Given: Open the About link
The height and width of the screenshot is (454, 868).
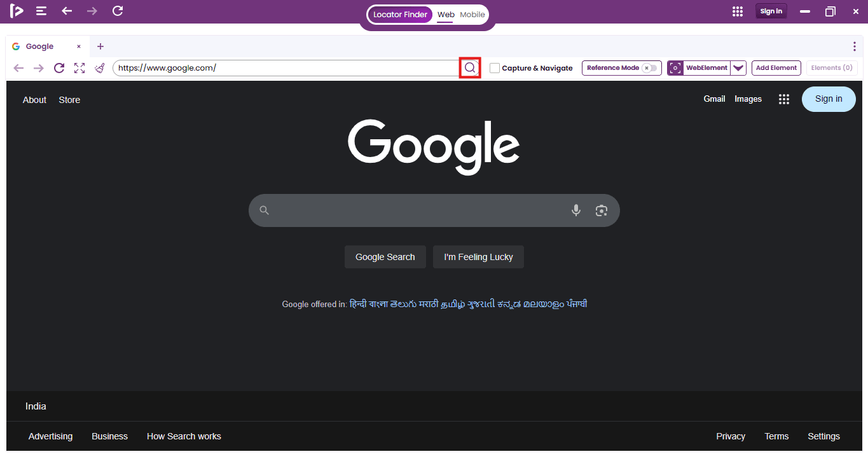Looking at the screenshot, I should [x=34, y=100].
